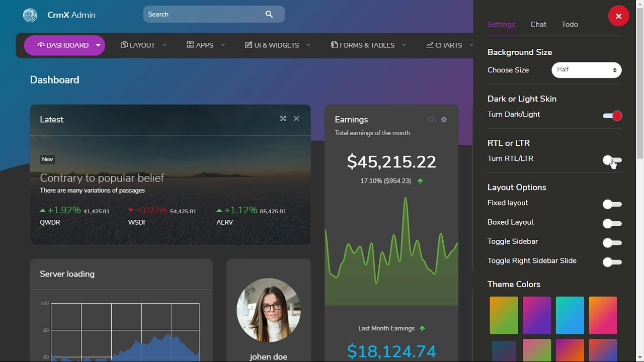644x362 pixels.
Task: Expand the Latest card to fullscreen
Action: coord(283,119)
